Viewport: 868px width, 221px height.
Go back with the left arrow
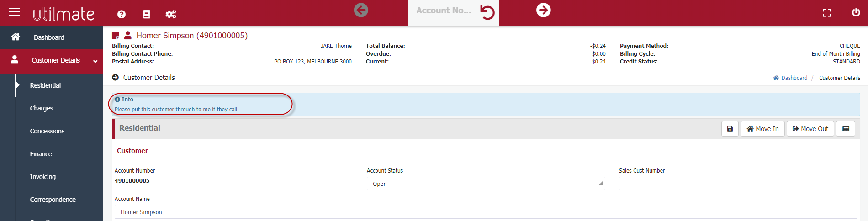point(361,10)
